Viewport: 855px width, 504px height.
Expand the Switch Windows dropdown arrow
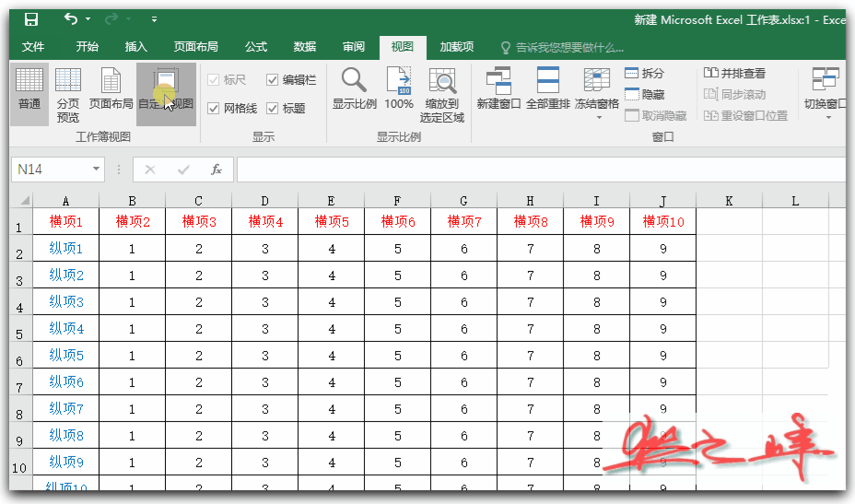pos(829,118)
